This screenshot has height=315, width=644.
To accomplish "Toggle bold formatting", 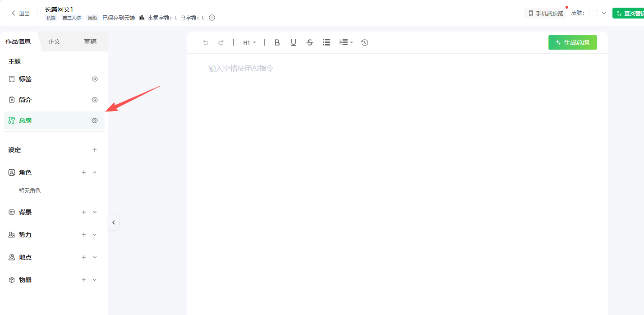I will [x=277, y=42].
